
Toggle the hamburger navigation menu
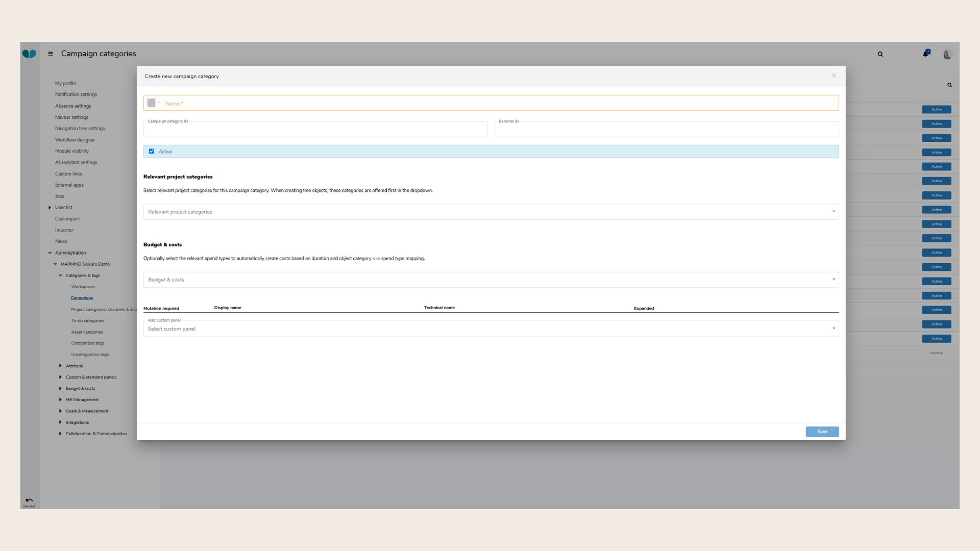[x=51, y=54]
